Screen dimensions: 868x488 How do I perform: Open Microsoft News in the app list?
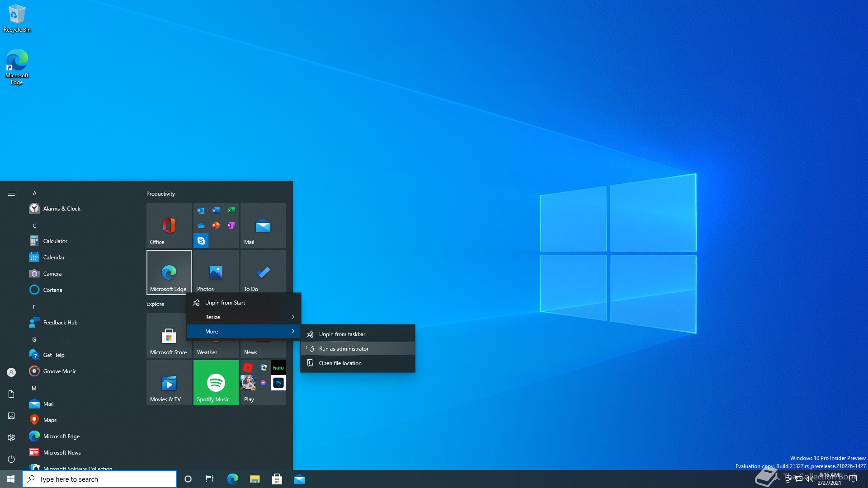pyautogui.click(x=81, y=452)
